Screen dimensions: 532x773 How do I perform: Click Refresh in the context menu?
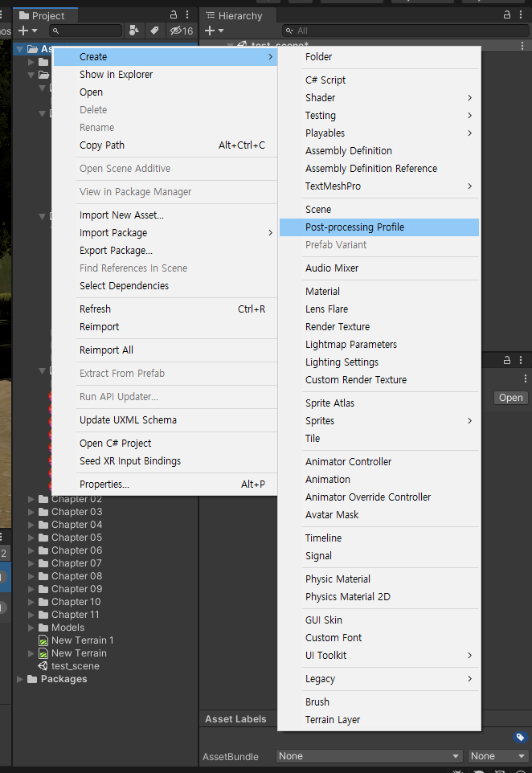click(166, 309)
